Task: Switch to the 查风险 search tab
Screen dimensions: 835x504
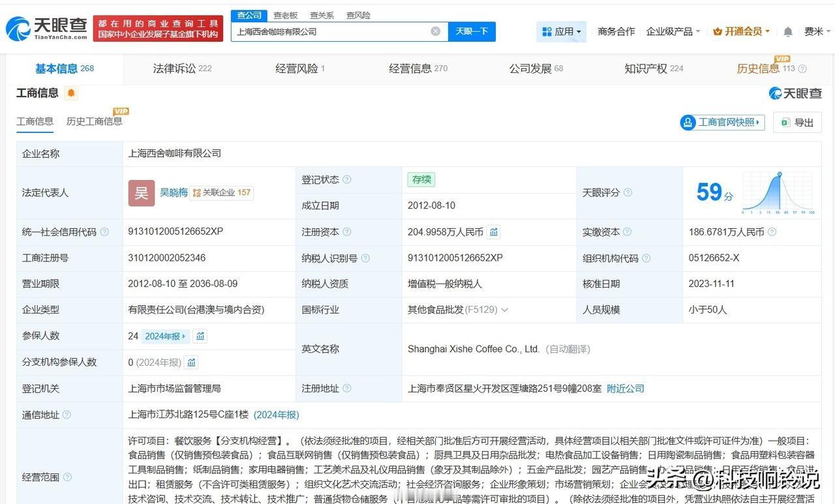Action: [x=358, y=15]
